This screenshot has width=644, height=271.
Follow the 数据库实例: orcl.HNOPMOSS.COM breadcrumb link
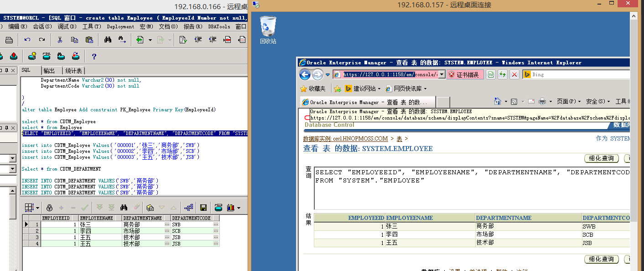pyautogui.click(x=346, y=139)
